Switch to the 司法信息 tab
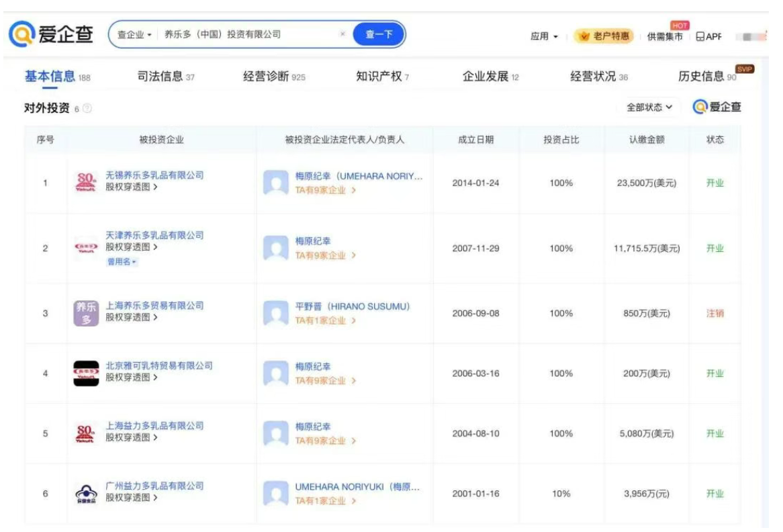 point(165,77)
